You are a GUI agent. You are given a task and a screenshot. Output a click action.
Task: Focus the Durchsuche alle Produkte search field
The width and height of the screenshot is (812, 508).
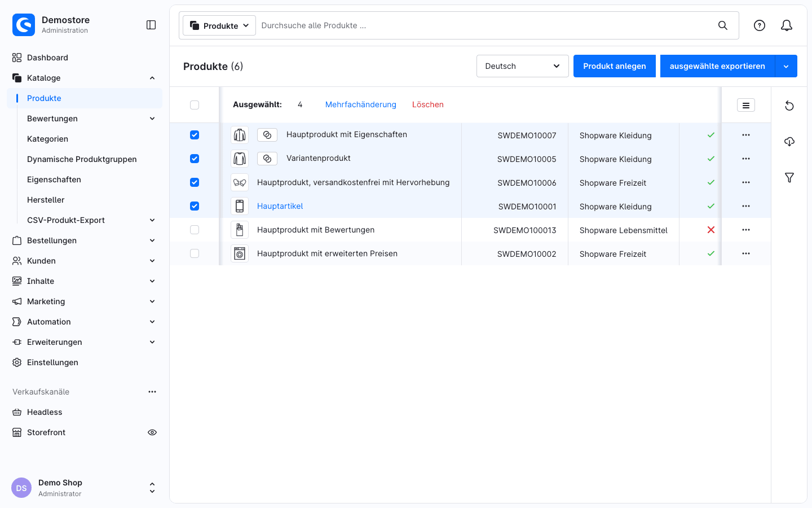point(485,25)
